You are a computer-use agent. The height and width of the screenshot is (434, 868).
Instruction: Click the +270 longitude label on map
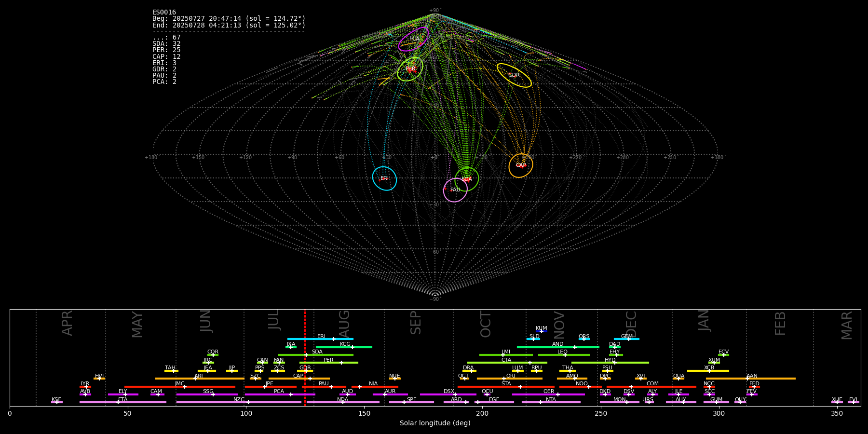click(575, 158)
